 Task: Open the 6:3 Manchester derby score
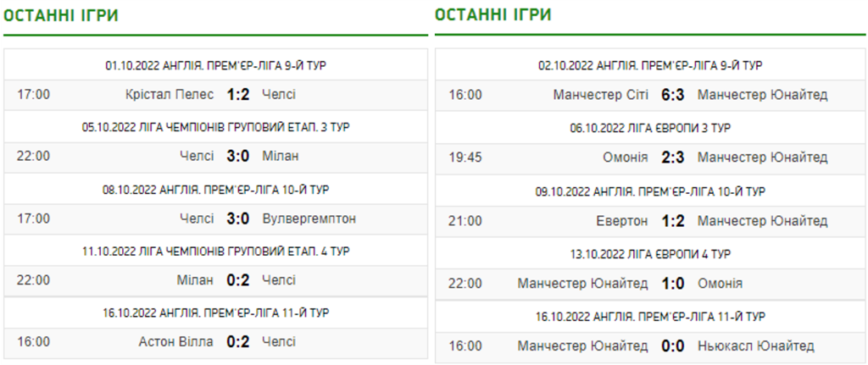click(x=673, y=95)
